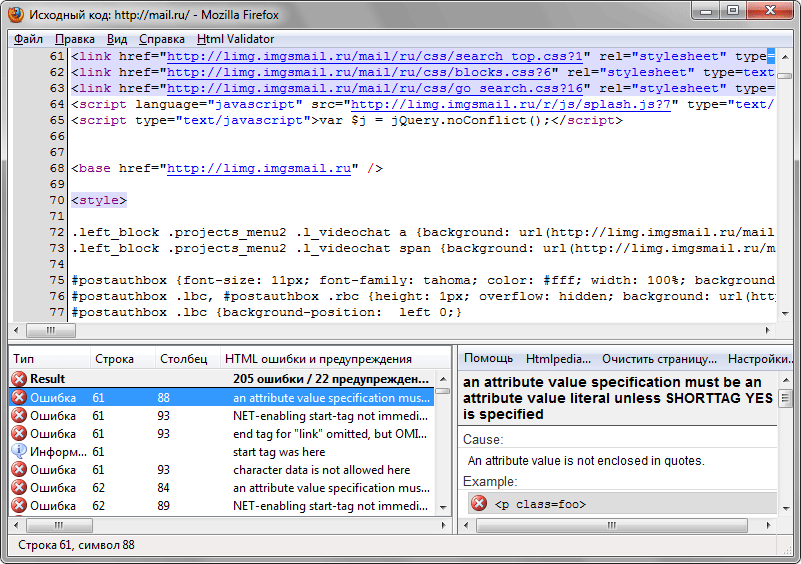801x564 pixels.
Task: Follow the splash.js?7 script link on line 64
Action: (515, 104)
